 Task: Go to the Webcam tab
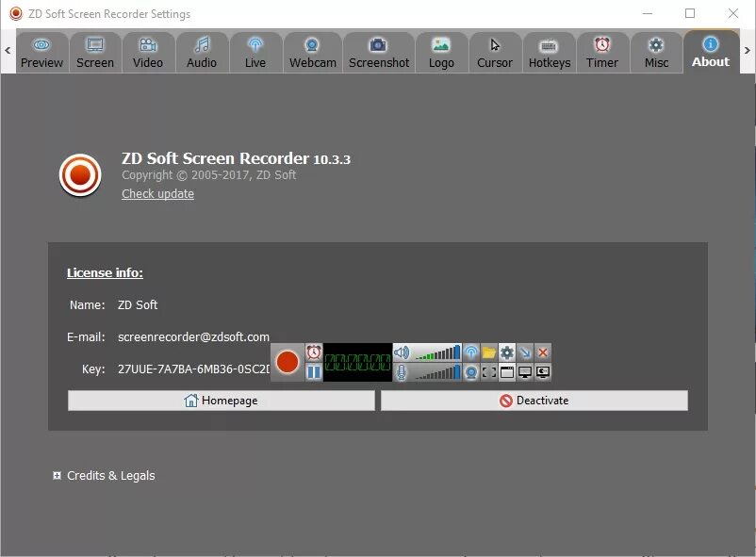312,53
